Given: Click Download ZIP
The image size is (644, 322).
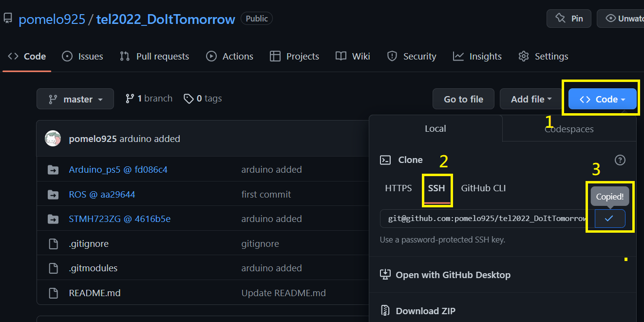Looking at the screenshot, I should (426, 311).
